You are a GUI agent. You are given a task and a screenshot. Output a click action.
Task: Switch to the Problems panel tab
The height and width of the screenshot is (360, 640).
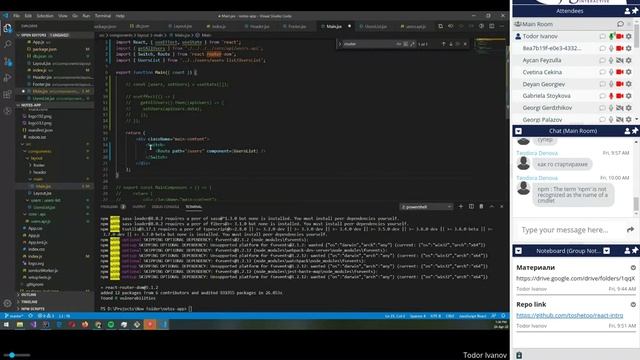(113, 207)
